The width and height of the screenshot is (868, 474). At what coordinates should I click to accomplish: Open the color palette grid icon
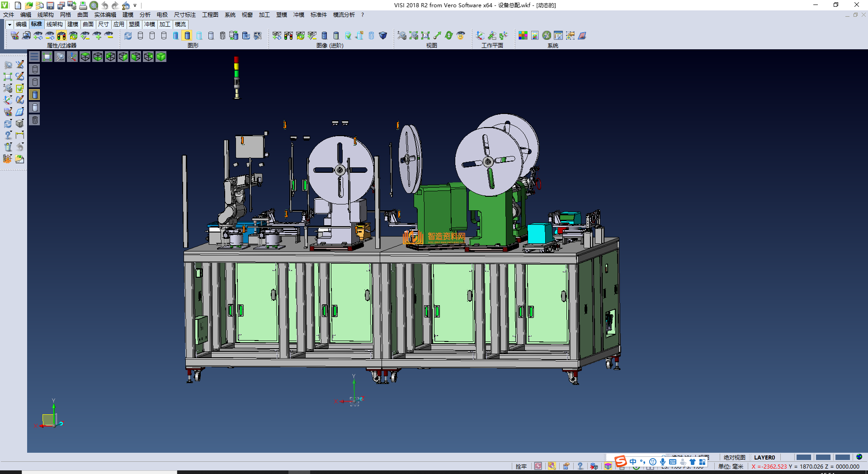pyautogui.click(x=523, y=35)
